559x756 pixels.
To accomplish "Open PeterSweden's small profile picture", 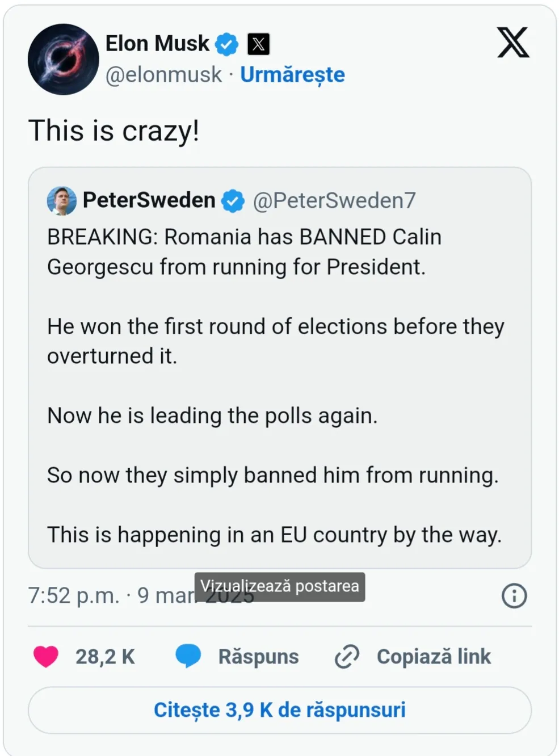I will point(61,200).
